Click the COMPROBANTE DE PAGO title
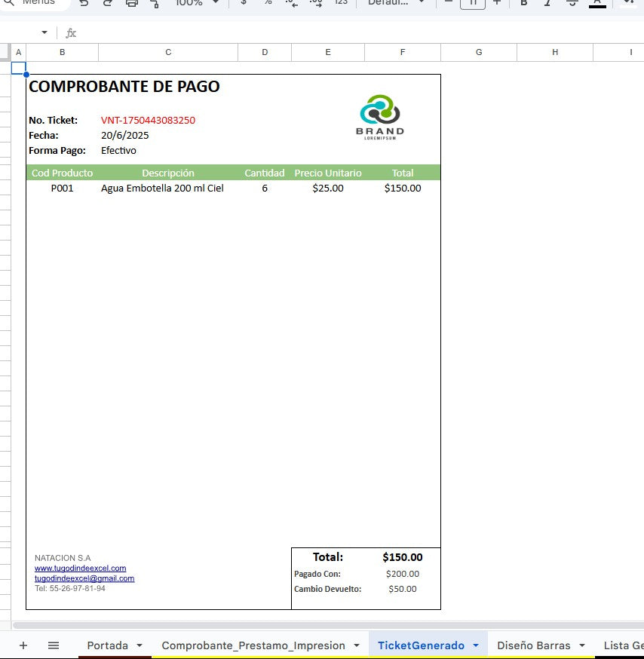 pos(124,86)
